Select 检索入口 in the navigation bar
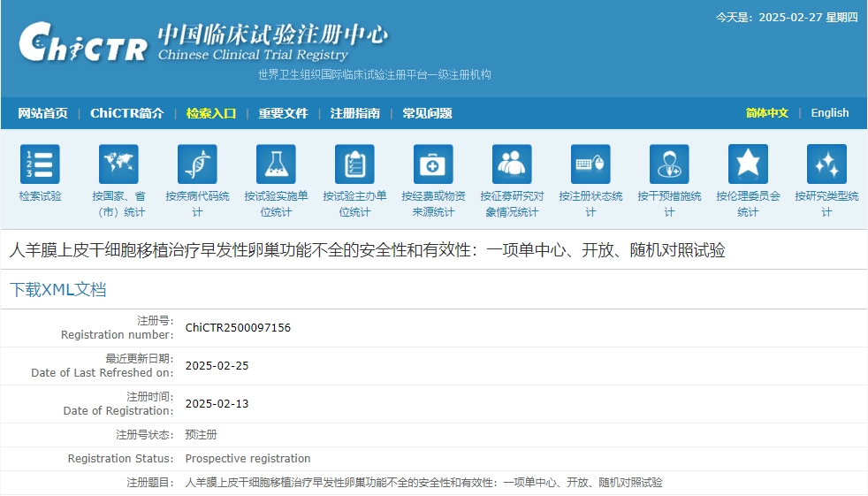Screen dimensions: 868x496 click(210, 113)
